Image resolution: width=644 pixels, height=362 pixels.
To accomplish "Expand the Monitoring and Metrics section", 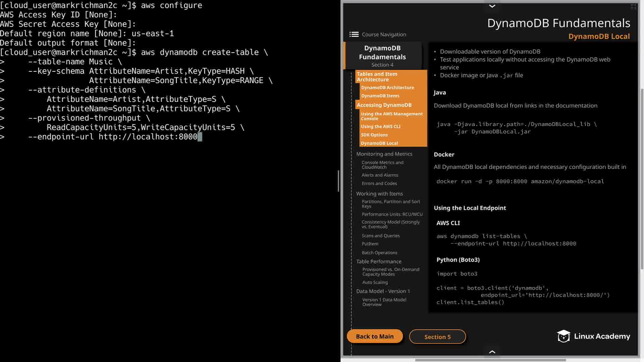I will pyautogui.click(x=384, y=154).
